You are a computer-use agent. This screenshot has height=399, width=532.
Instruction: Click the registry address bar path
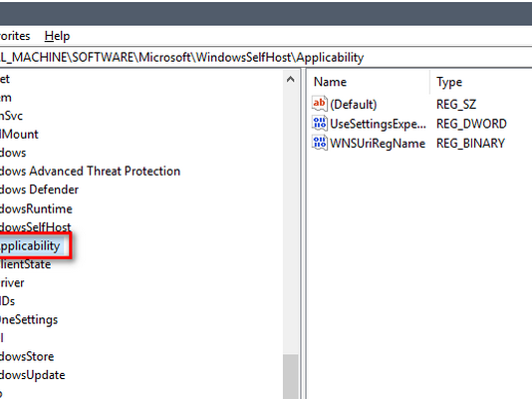[x=182, y=58]
